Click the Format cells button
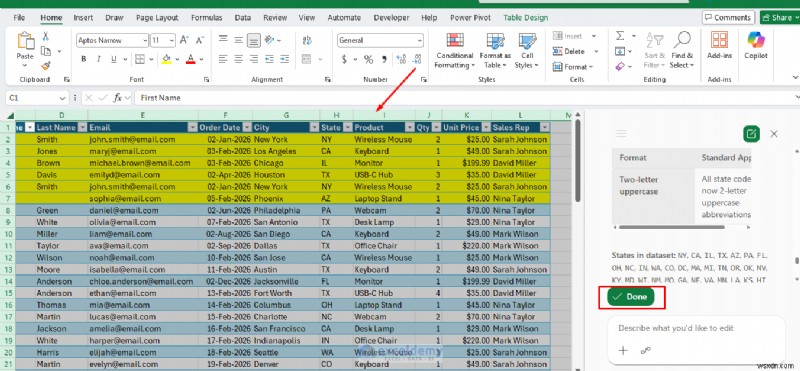Image resolution: width=800 pixels, height=371 pixels. point(573,66)
